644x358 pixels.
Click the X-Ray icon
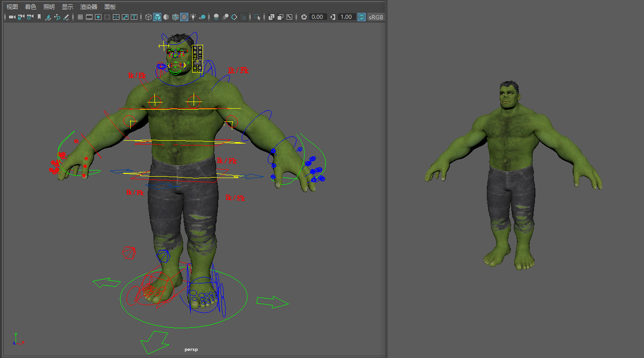(x=271, y=17)
